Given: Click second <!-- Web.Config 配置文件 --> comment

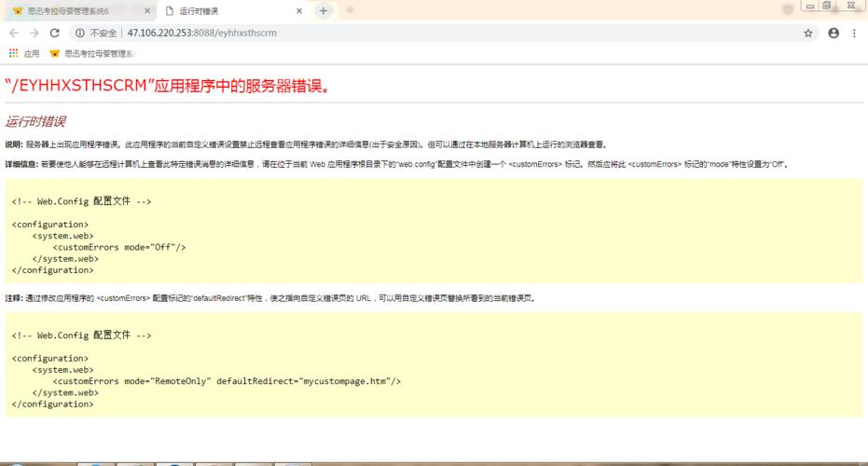Looking at the screenshot, I should 81,336.
